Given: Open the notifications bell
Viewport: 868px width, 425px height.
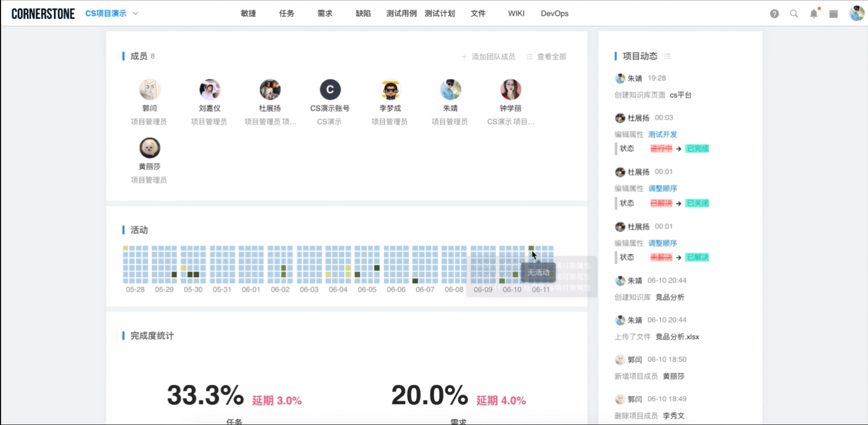Looking at the screenshot, I should [x=814, y=14].
